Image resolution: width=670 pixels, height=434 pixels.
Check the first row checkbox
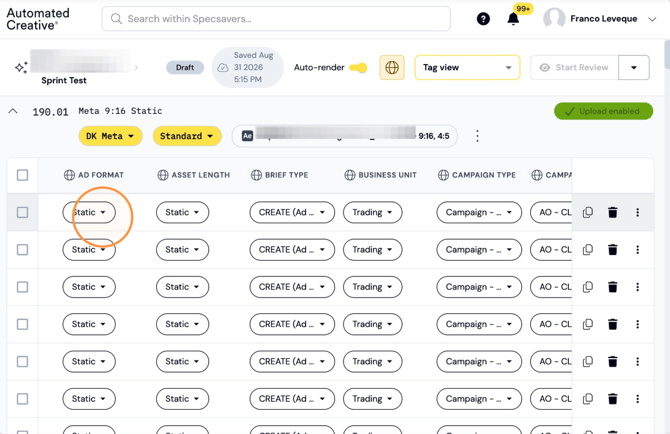[22, 212]
